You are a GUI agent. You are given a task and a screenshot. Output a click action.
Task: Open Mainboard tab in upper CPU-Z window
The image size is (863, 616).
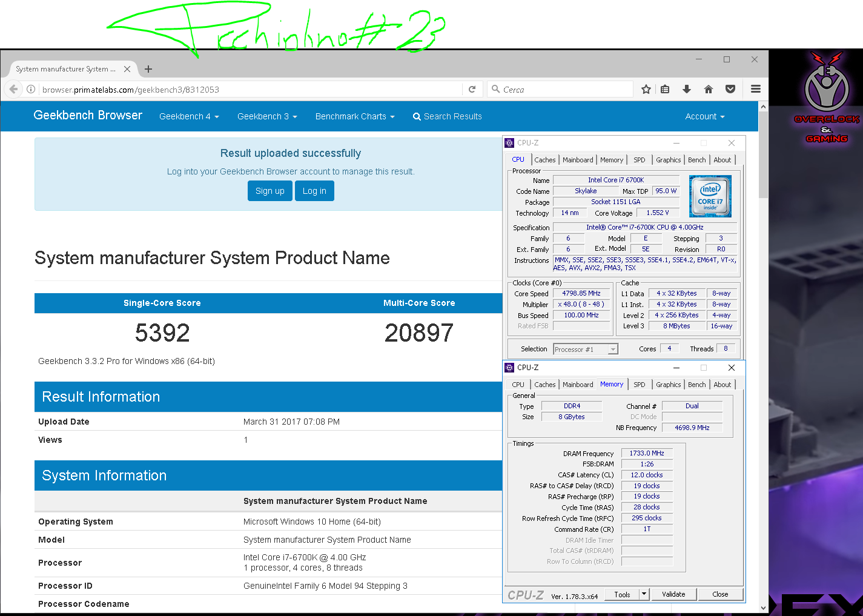[578, 160]
